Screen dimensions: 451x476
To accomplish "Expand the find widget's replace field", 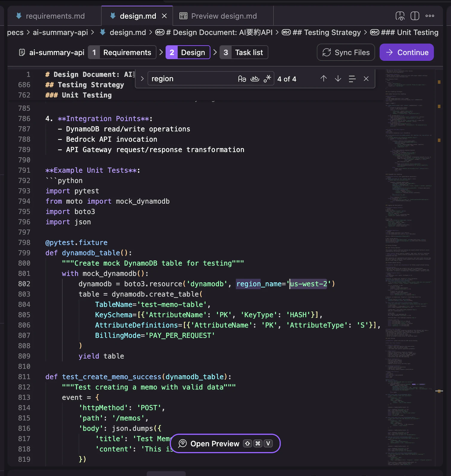I will click(142, 79).
